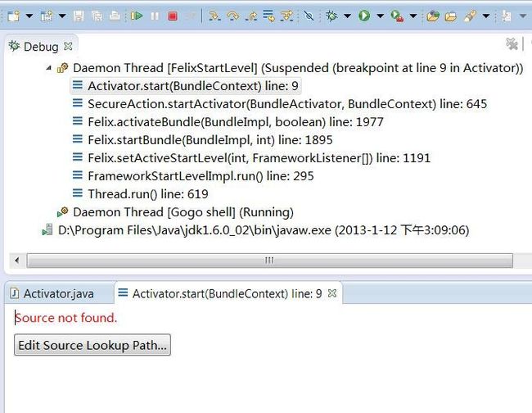
Task: Open the Debug launch dropdown arrow
Action: coord(347,16)
